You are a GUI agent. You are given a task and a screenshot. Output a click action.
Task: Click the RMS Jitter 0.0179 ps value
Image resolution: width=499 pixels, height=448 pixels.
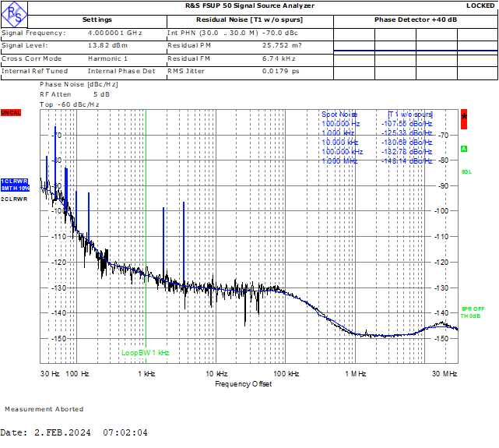[281, 71]
